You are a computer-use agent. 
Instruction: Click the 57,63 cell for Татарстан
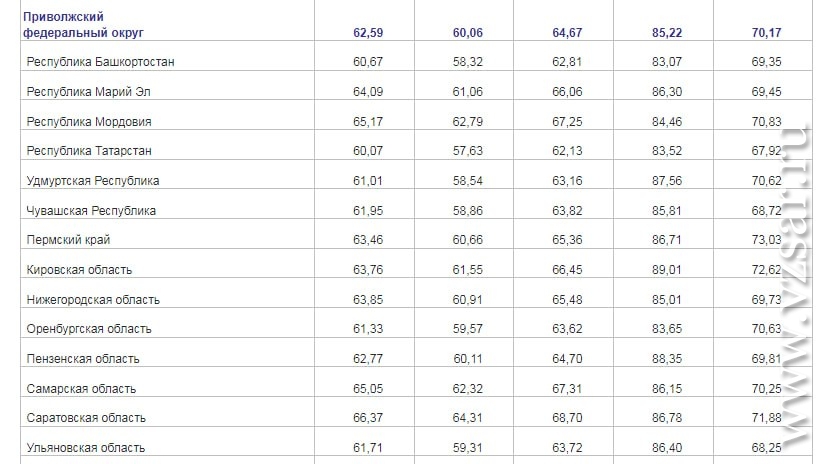(x=468, y=151)
